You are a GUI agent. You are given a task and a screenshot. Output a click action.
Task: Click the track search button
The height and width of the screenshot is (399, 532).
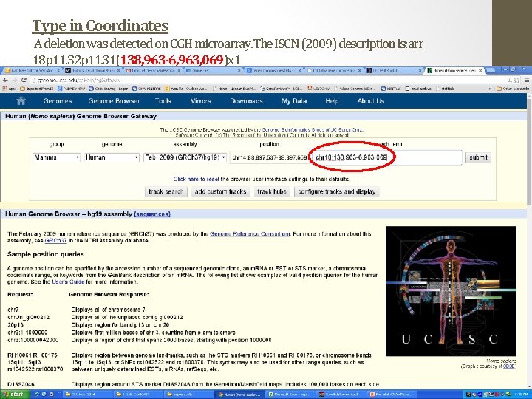(166, 191)
